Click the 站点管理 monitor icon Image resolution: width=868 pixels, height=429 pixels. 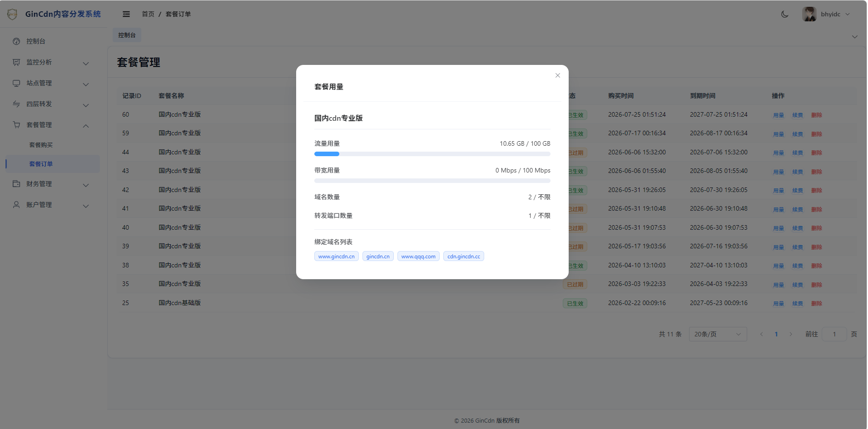click(x=16, y=83)
